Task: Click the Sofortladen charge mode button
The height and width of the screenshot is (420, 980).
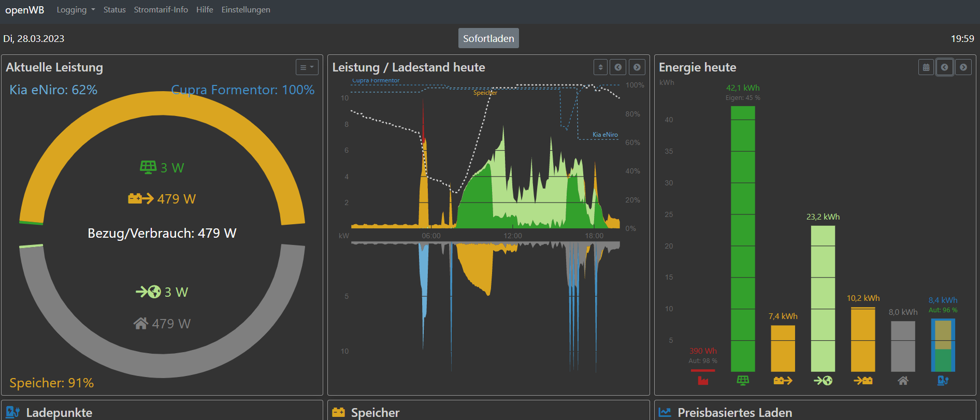Action: coord(488,38)
